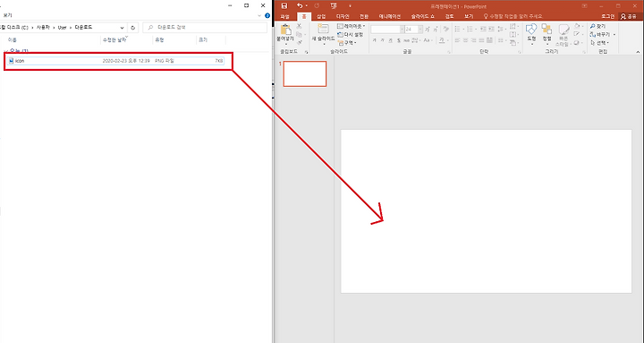Viewport: 644px width, 343px height.
Task: Click the Explorer search downloads box
Action: (205, 28)
